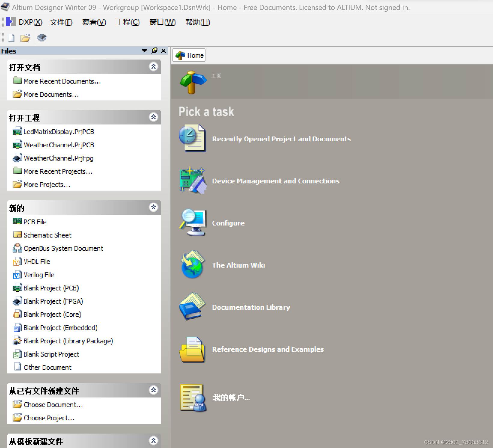Image resolution: width=493 pixels, height=448 pixels.
Task: Switch to the Home tab
Action: [x=189, y=55]
